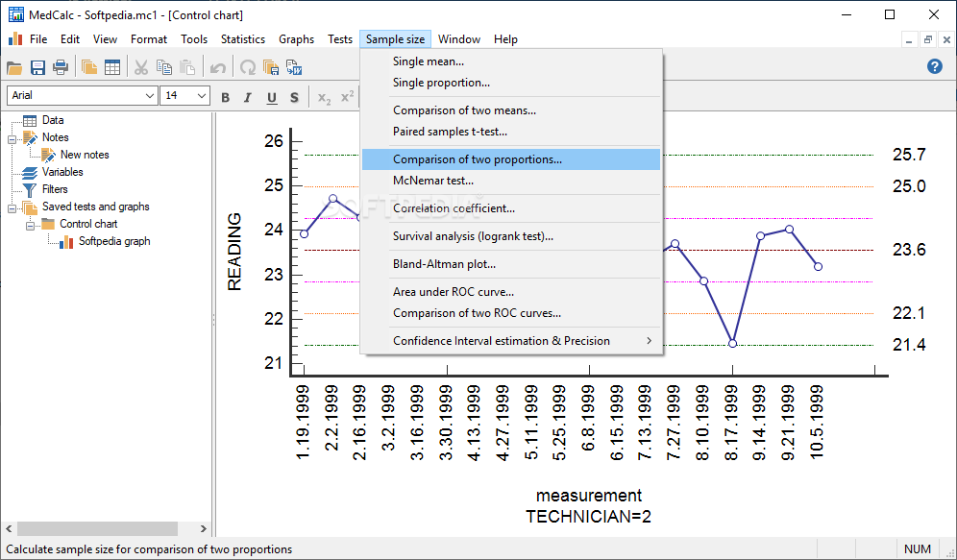Choose Comparison of two ROC curves...
Image resolution: width=957 pixels, height=560 pixels.
click(510, 313)
